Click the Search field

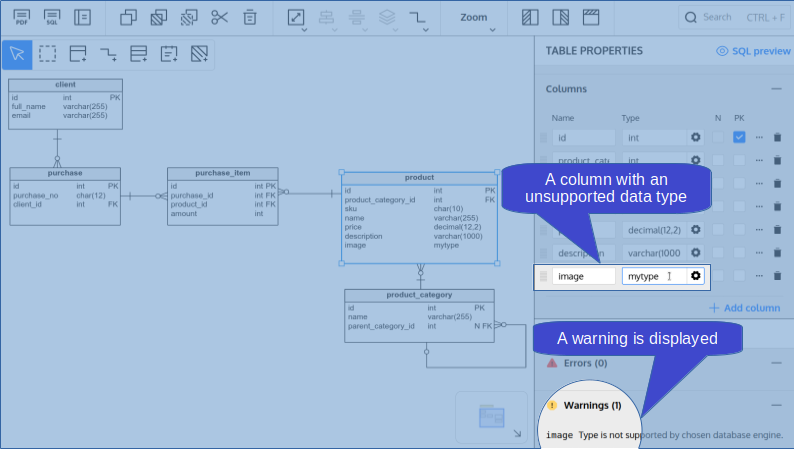tap(735, 18)
